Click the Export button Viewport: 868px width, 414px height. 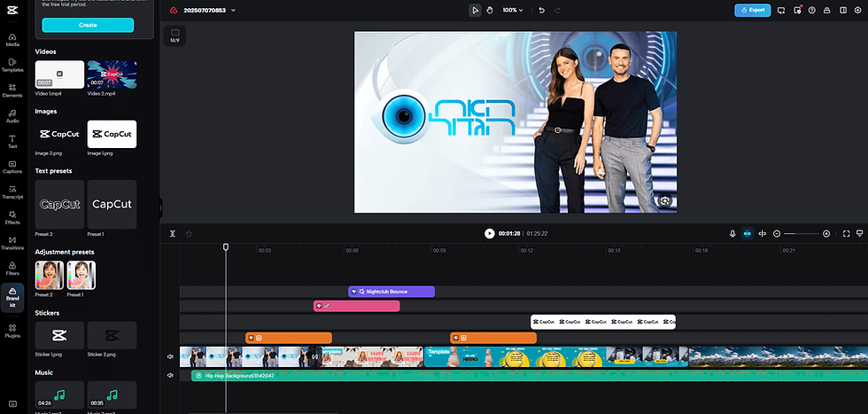752,10
